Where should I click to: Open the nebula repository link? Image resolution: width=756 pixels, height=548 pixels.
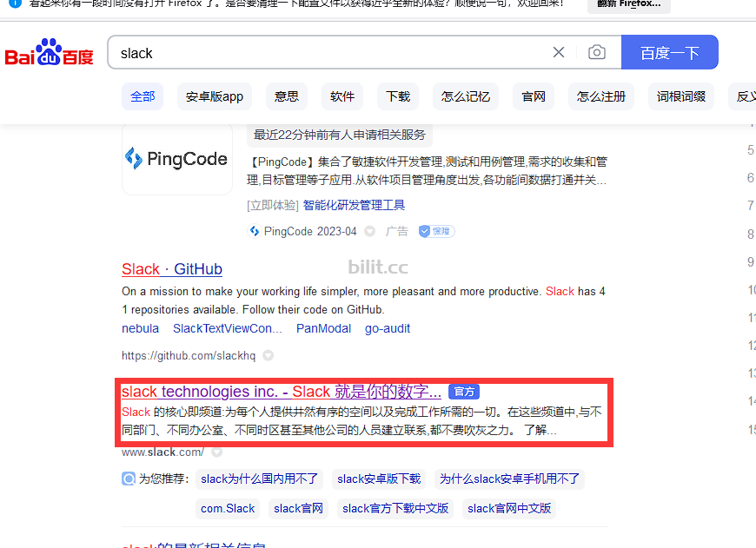[x=140, y=328]
